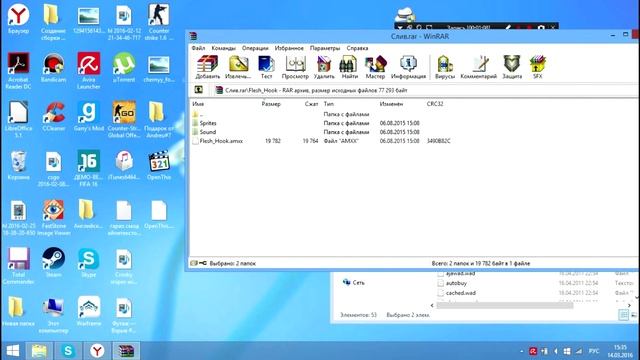The height and width of the screenshot is (360, 640).
Task: Sort the list by the Тип column header
Action: click(x=329, y=104)
